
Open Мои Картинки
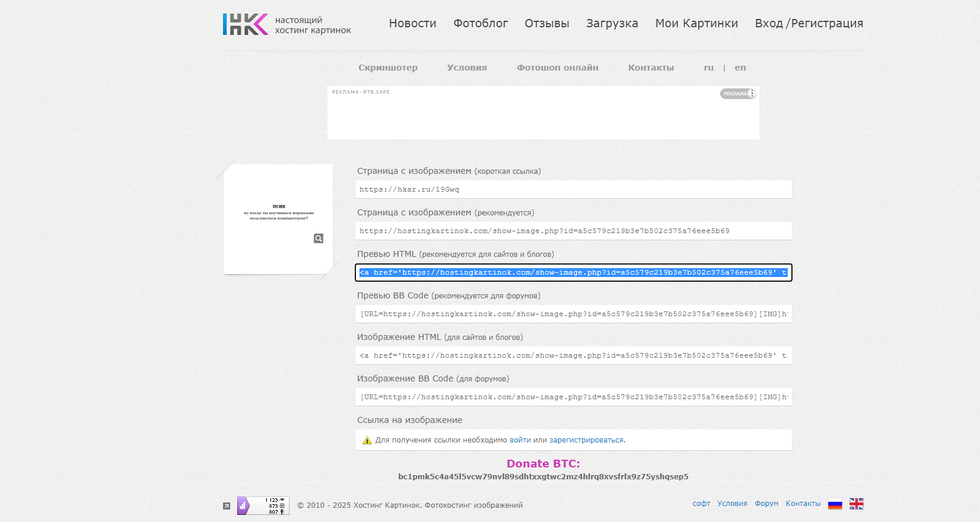[x=696, y=23]
